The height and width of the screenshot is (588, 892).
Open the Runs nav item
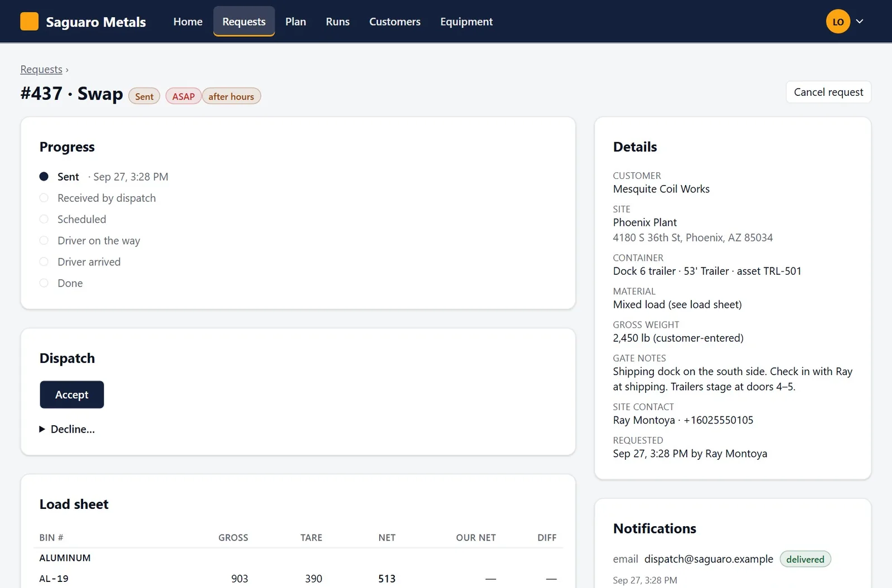(x=338, y=22)
